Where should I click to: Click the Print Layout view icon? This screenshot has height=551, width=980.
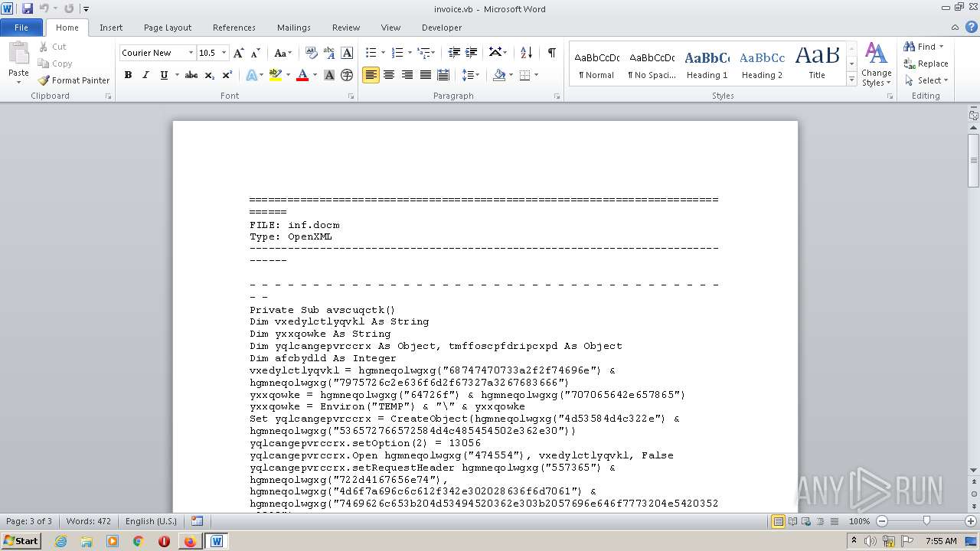(779, 521)
